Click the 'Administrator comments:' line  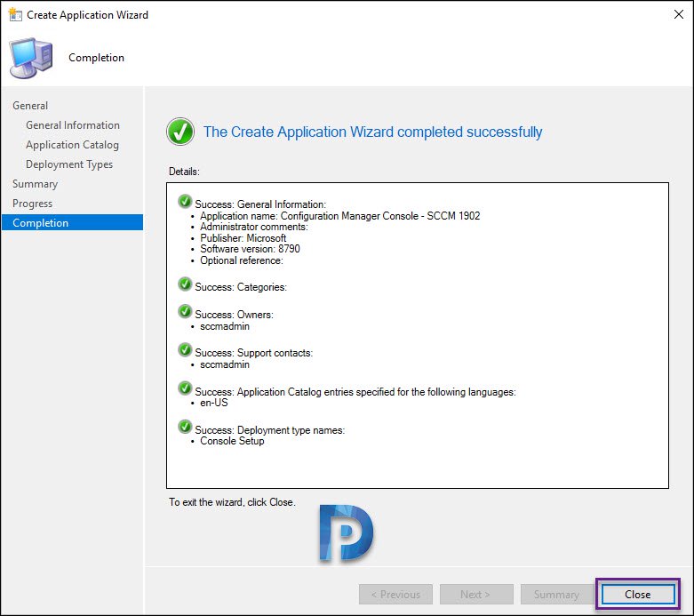coord(254,227)
